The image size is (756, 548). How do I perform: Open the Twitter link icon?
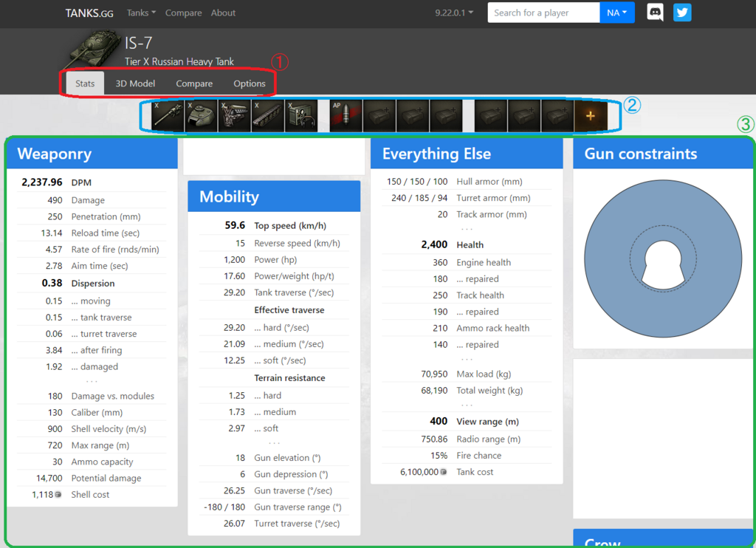click(x=682, y=13)
